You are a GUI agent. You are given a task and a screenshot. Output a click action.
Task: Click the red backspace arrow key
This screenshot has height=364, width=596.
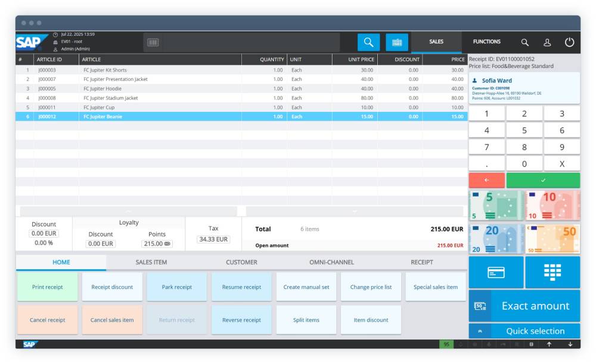coord(486,180)
